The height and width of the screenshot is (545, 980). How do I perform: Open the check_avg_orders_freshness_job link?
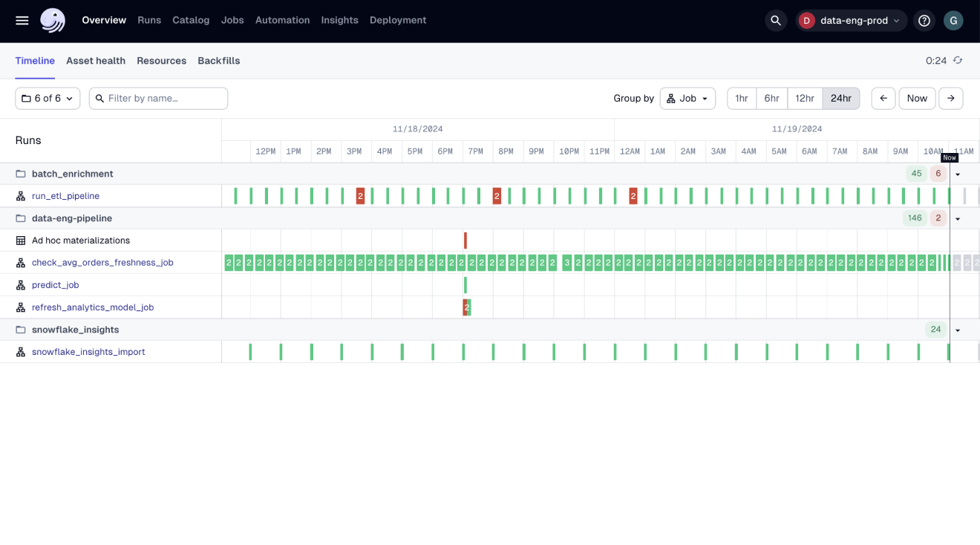coord(102,262)
